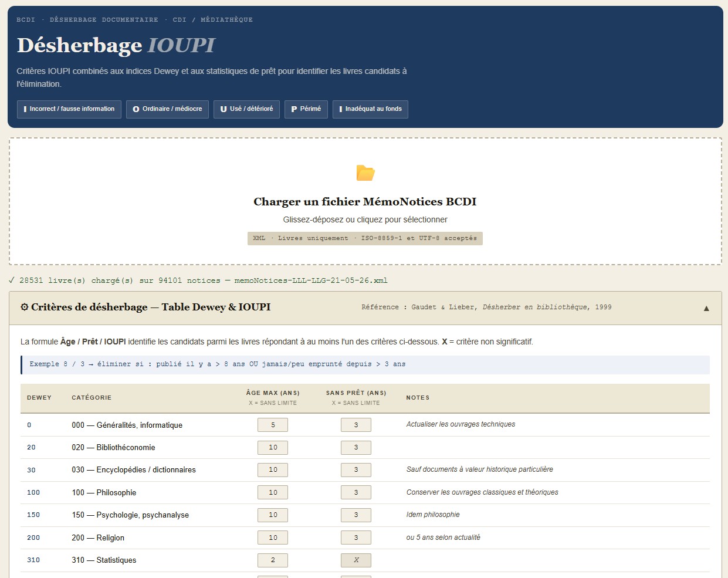Click note Conserver les ouvrages classiques

[x=482, y=492]
